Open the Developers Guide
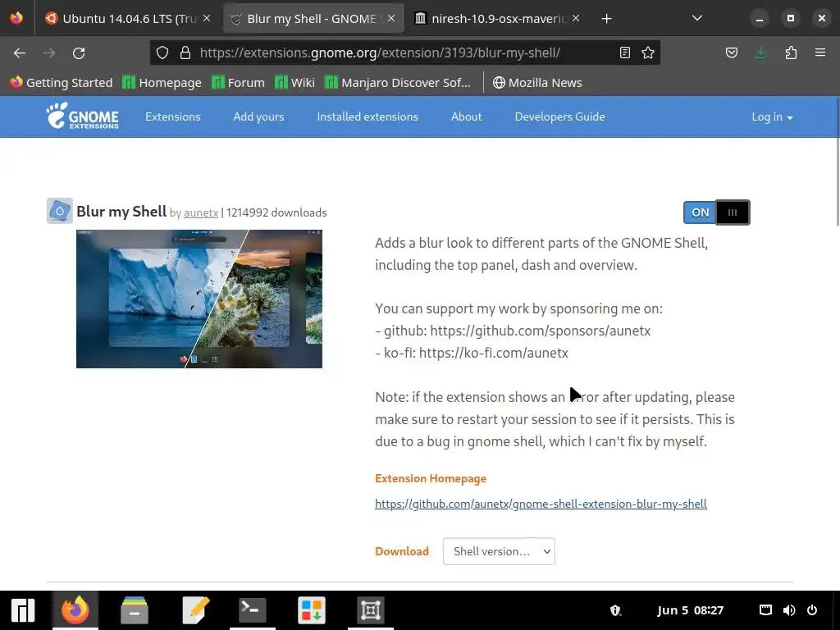Image resolution: width=840 pixels, height=630 pixels. point(559,116)
